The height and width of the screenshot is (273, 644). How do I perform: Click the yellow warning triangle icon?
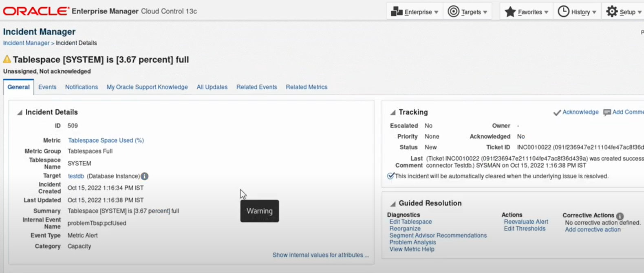[7, 59]
